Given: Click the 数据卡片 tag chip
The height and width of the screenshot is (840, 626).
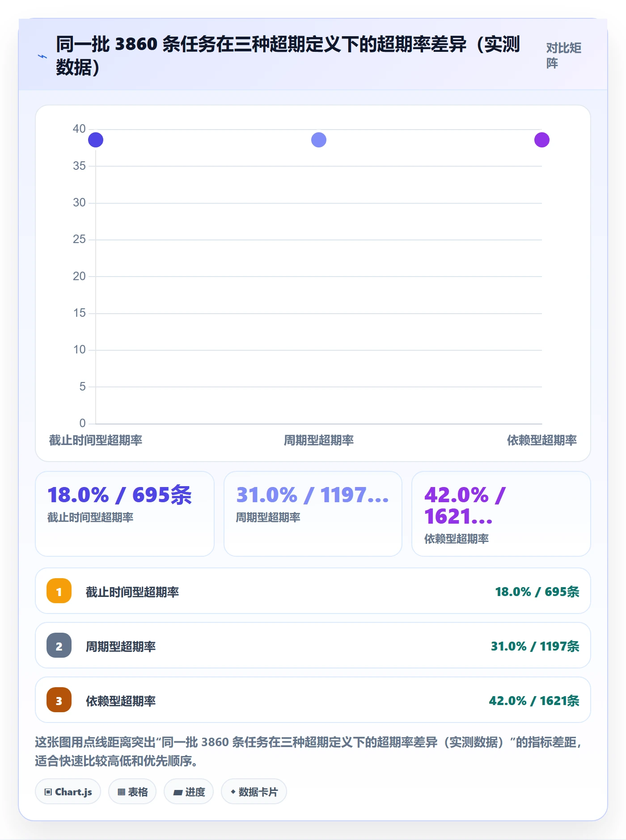Looking at the screenshot, I should [254, 792].
